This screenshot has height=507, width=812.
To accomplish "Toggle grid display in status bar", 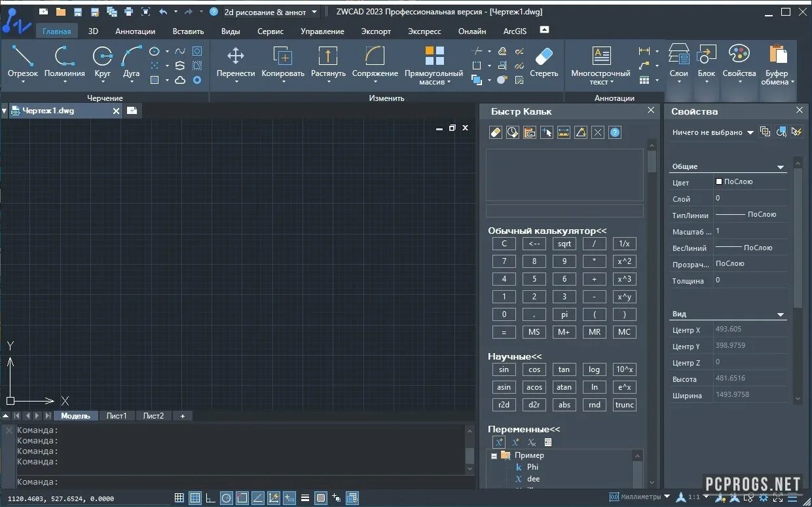I will point(195,498).
